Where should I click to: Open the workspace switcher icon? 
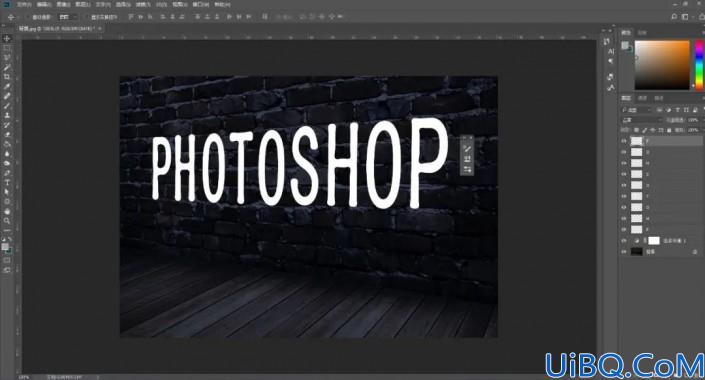685,17
